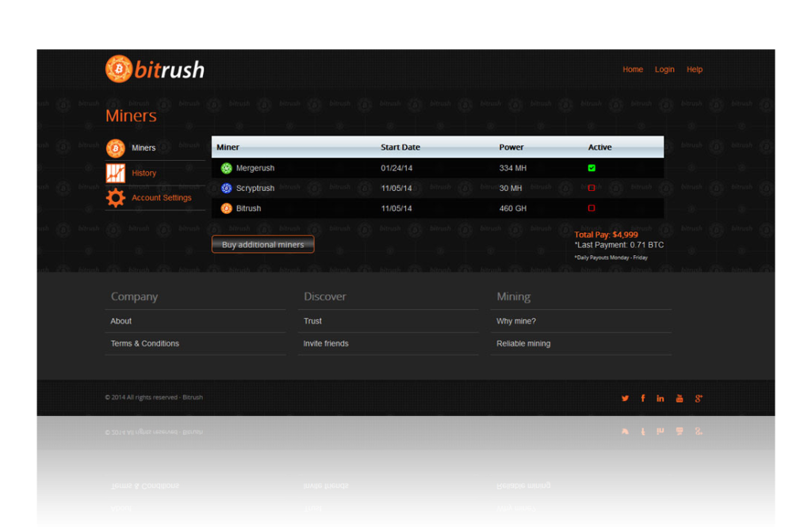
Task: Click the Company footer heading
Action: [x=134, y=296]
